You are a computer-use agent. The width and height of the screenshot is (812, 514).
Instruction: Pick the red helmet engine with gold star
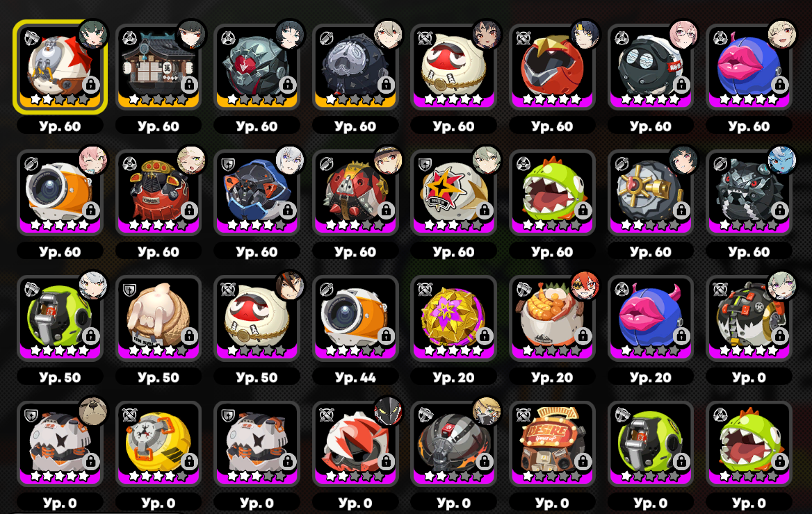pos(552,67)
